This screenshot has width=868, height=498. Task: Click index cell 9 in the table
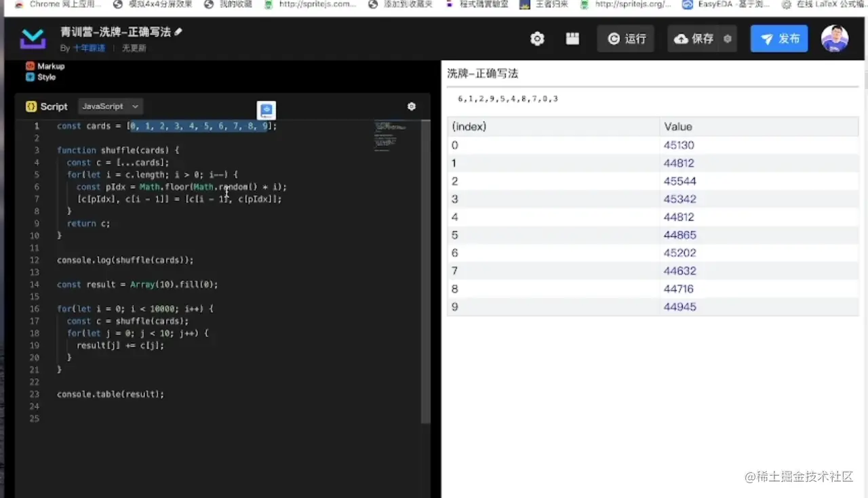pyautogui.click(x=553, y=307)
